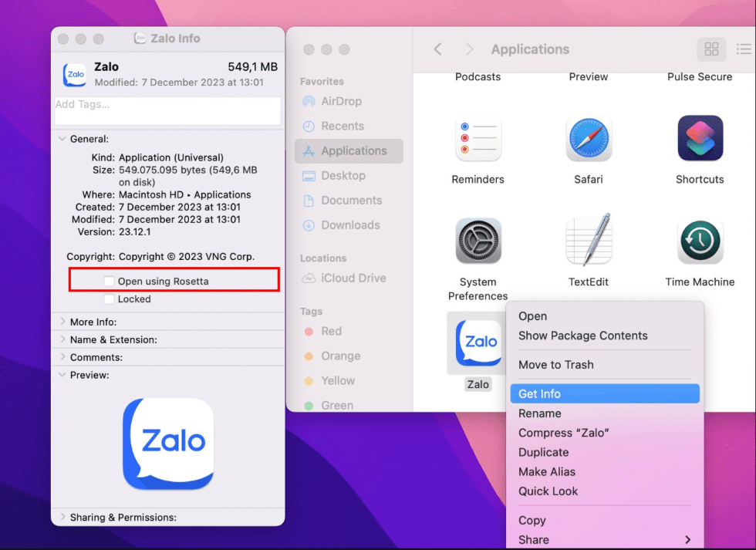Click the Add Tags input field
Screen dimensions: 756x550
pos(167,110)
